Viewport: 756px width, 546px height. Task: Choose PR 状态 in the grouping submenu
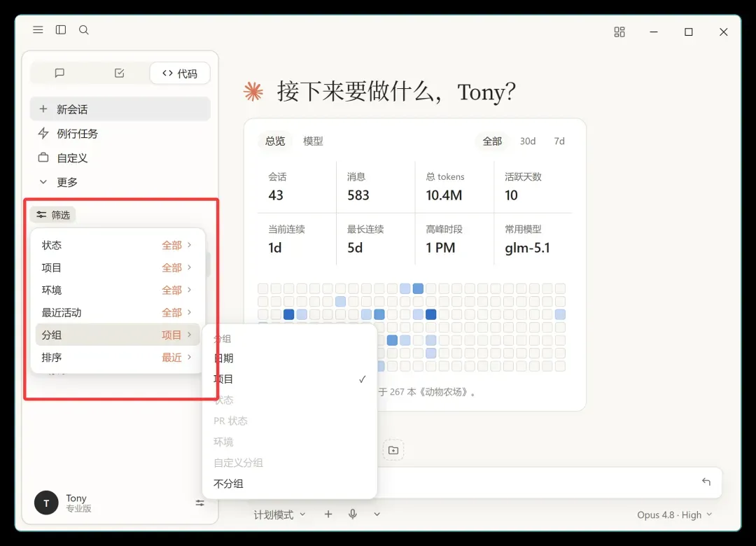[289, 421]
